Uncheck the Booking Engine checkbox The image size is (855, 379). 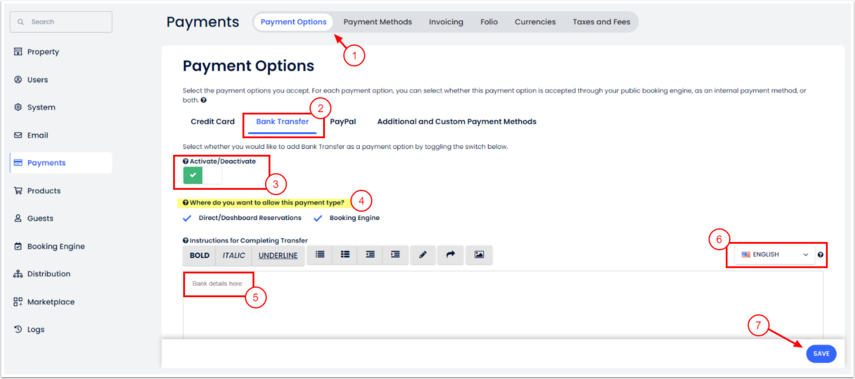point(318,218)
